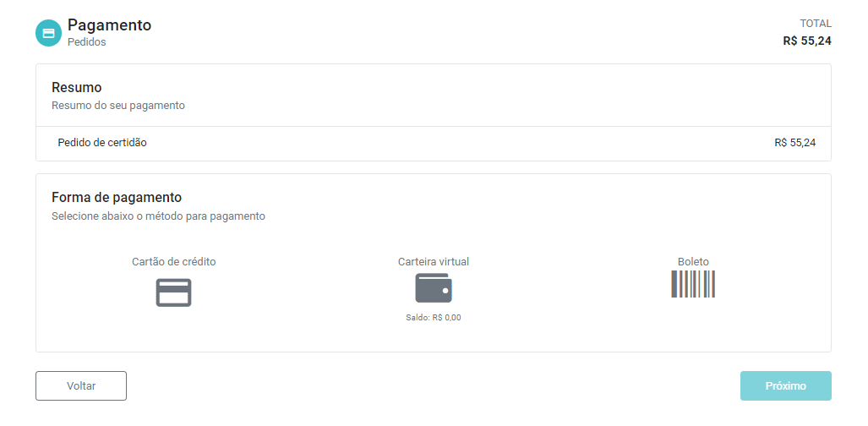868x426 pixels.
Task: Click the R$ 55,24 amount in summary row
Action: click(x=795, y=143)
